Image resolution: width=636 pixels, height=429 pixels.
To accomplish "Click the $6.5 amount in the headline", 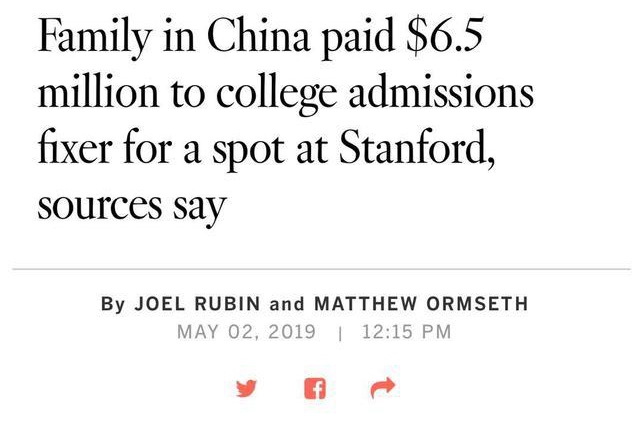I will coord(445,36).
